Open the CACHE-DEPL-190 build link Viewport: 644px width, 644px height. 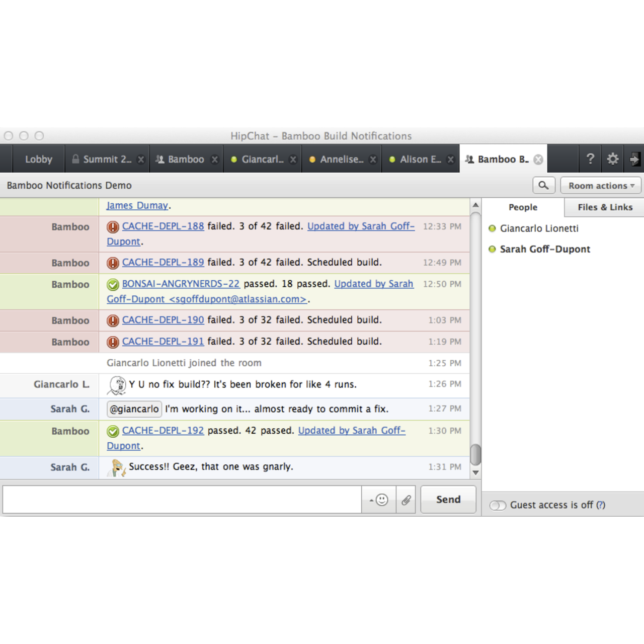point(163,320)
